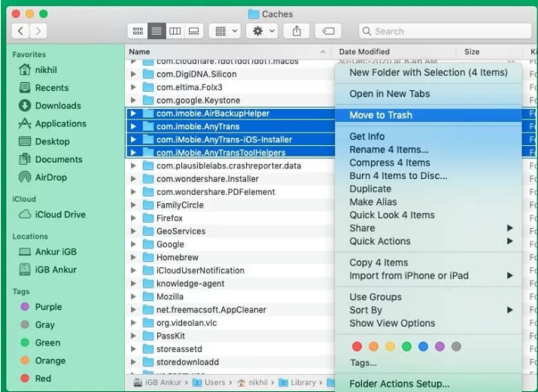Open the Quick Actions submenu
This screenshot has width=538, height=392.
point(428,241)
